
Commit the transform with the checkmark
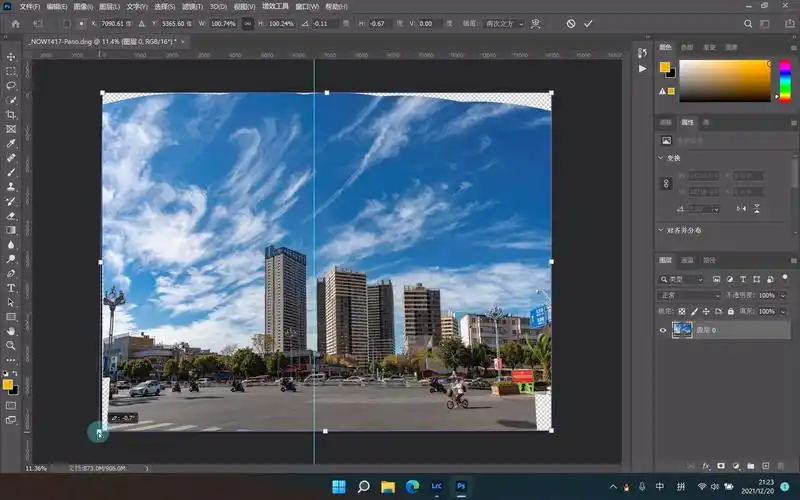coord(588,23)
